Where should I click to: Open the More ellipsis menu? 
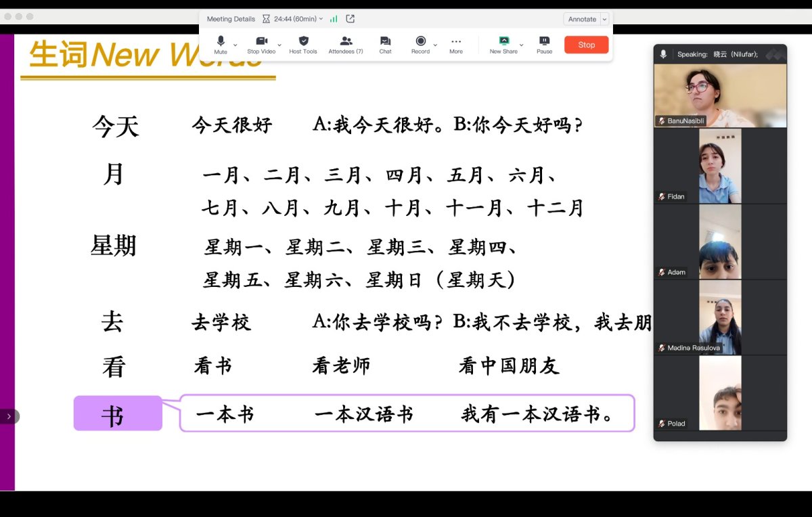tap(456, 45)
